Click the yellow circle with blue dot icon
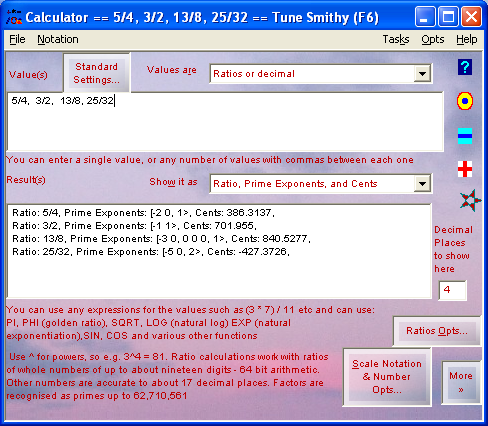 click(x=465, y=101)
